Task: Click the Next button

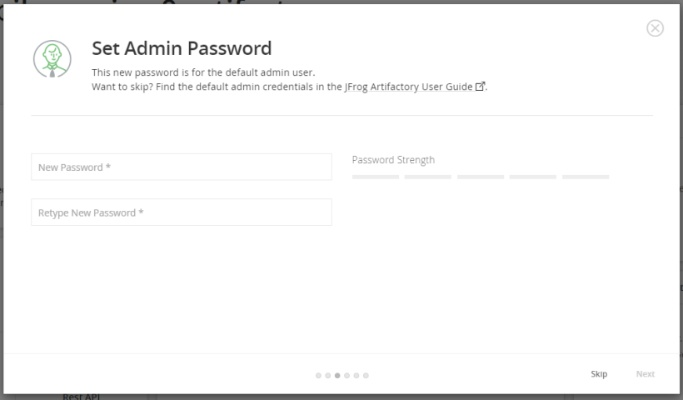Action: 645,374
